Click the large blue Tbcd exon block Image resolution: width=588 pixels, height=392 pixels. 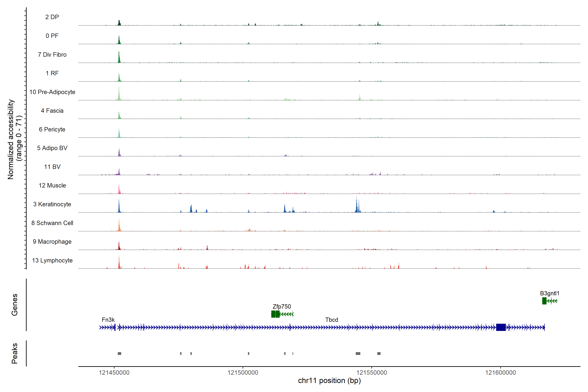pos(501,327)
